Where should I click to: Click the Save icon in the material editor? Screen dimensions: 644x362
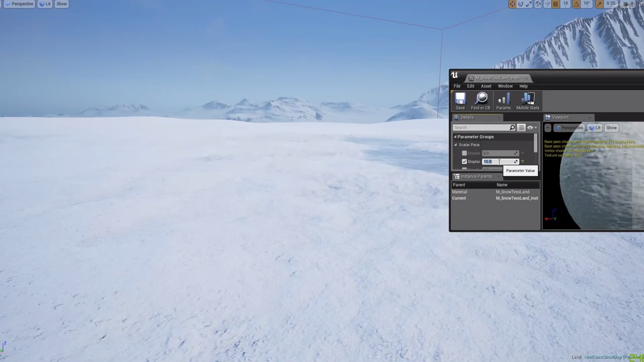(x=460, y=100)
